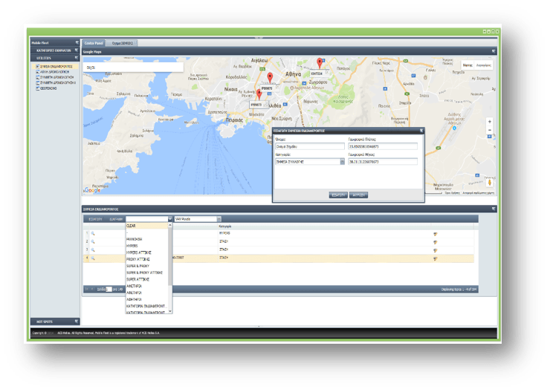Select HYPERS ΑΤΤΙΚΗΣ in dropdown list

pos(146,252)
